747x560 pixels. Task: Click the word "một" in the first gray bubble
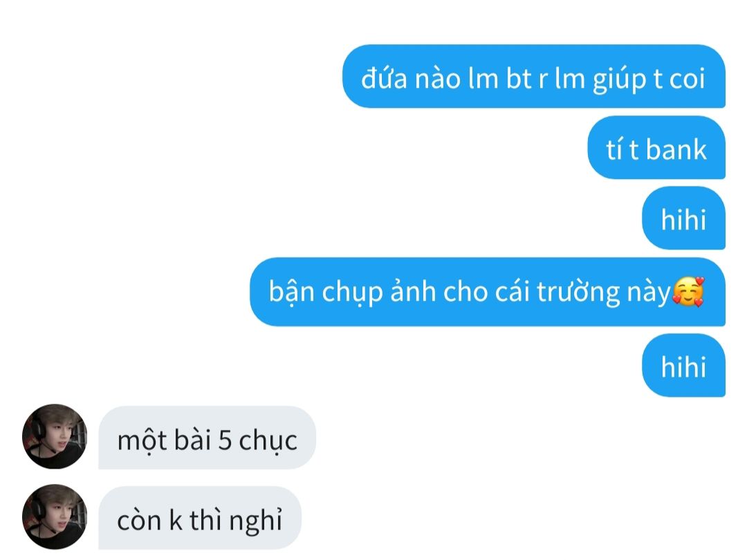(142, 440)
